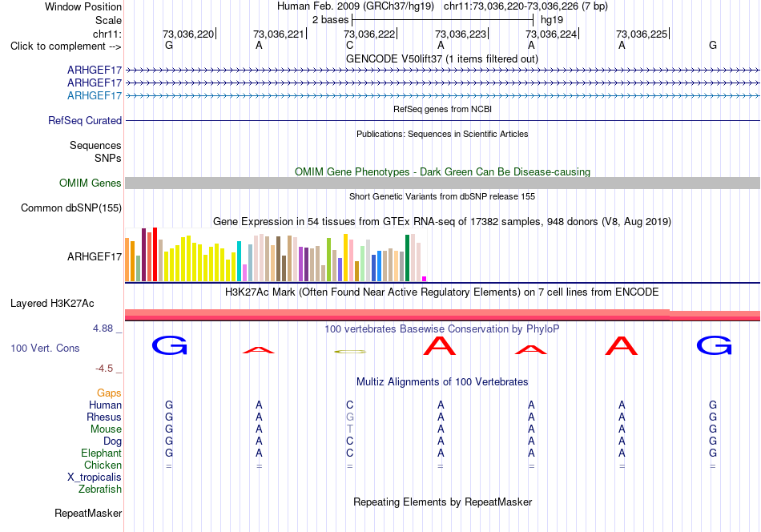Screen dimensions: 761x532
Task: Click the Elephant species label
Action: tap(101, 453)
